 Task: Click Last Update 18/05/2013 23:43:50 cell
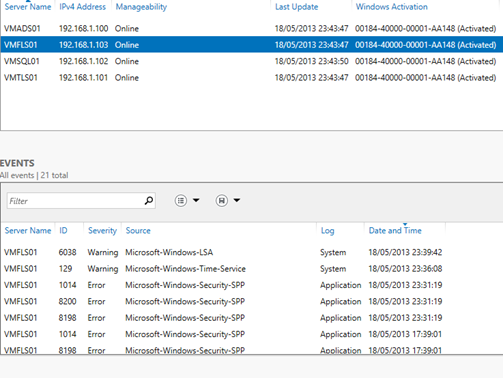311,61
